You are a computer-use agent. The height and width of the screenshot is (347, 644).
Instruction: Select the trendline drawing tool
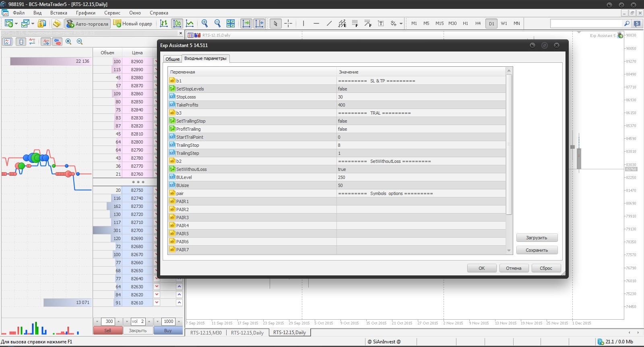pyautogui.click(x=329, y=23)
